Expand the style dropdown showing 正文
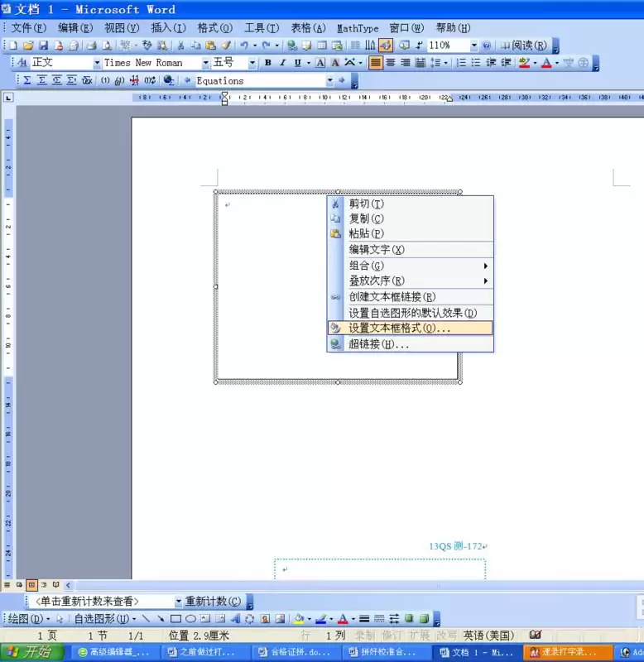Screen dimensions: 644x662 point(97,63)
